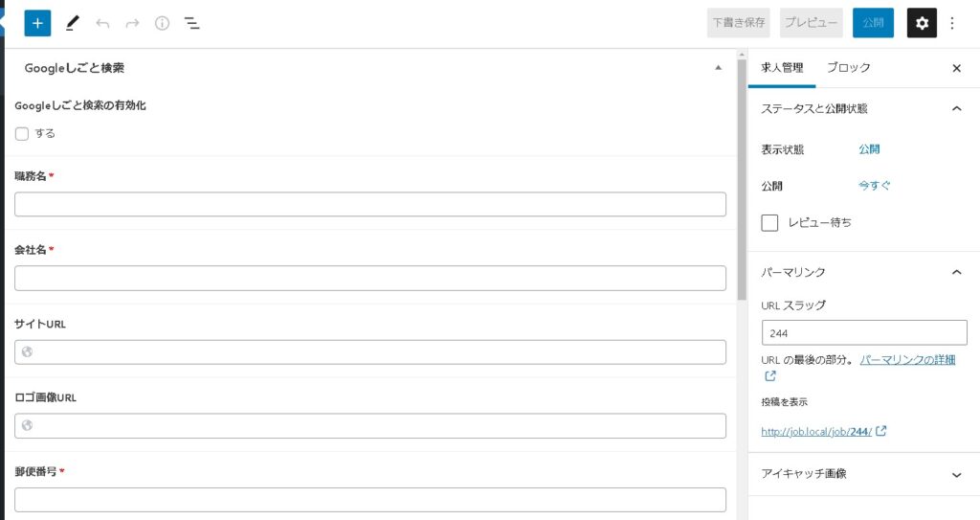Select the pencil Tools icon
980x520 pixels.
tap(73, 23)
